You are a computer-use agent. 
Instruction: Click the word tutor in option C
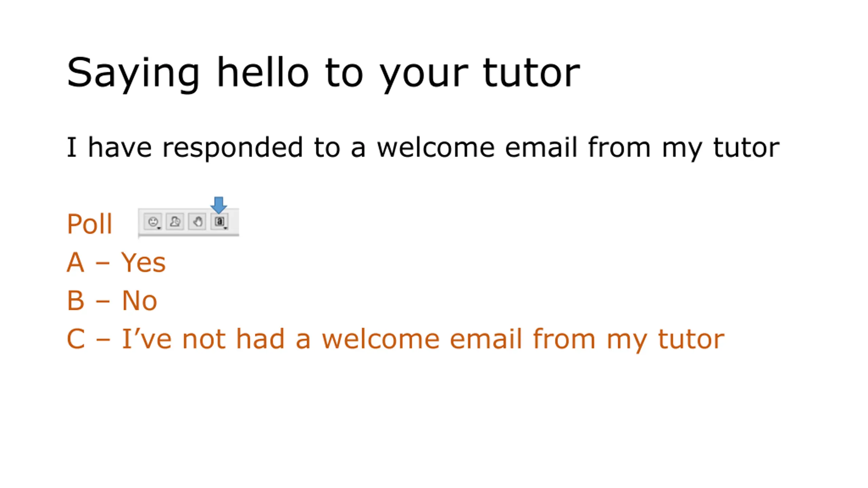691,339
